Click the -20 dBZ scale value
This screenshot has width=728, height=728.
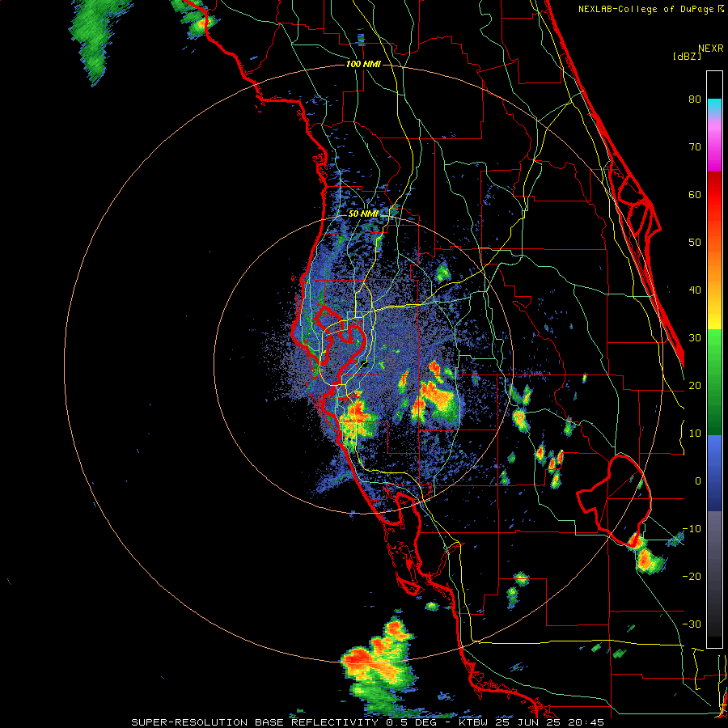[692, 576]
